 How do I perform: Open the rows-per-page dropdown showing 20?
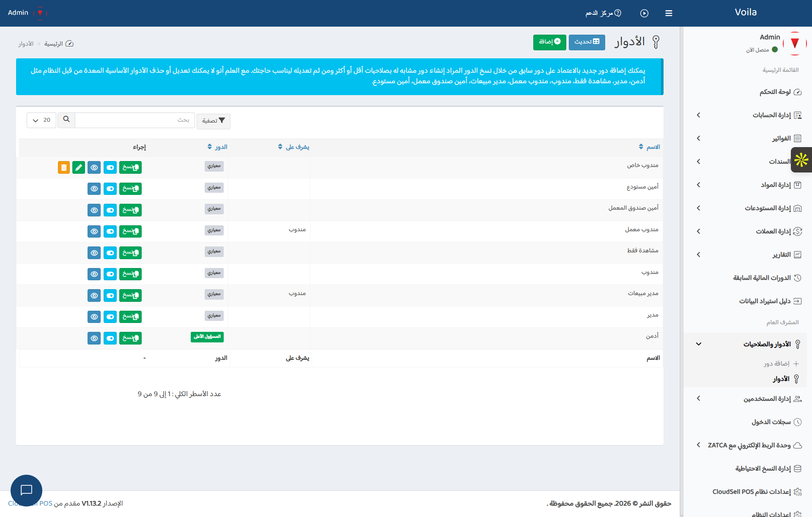click(41, 120)
